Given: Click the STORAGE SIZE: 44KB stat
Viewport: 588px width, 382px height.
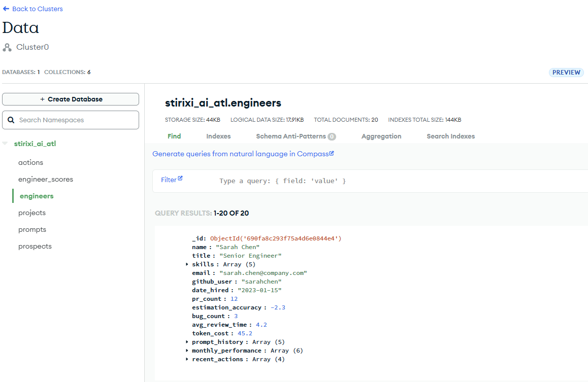Looking at the screenshot, I should click(x=192, y=120).
